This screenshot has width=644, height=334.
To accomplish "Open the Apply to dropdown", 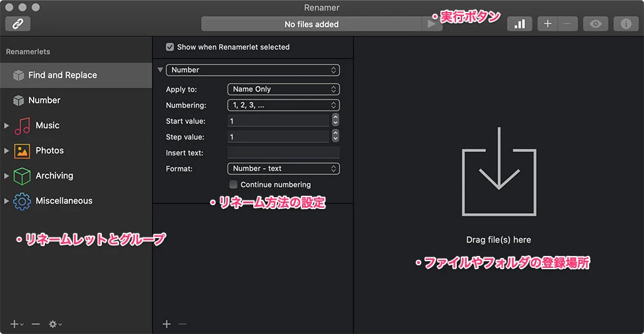I will [283, 89].
